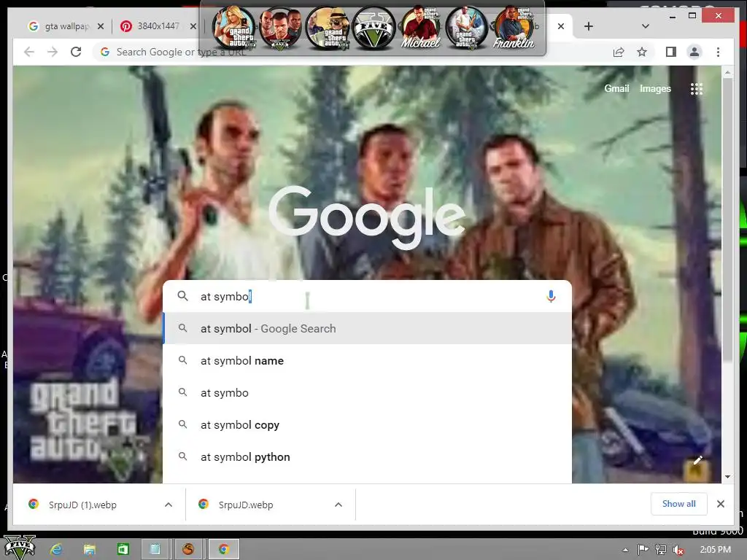Open the Chrome three-dot menu

[x=718, y=52]
